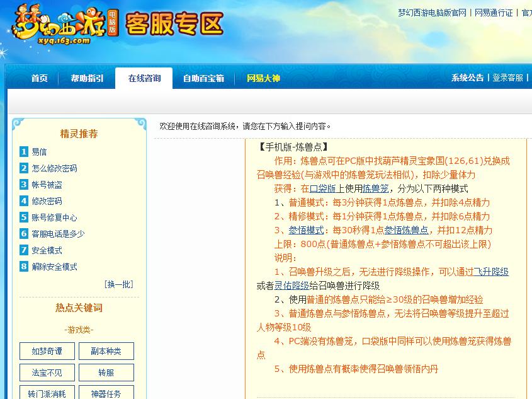Click number 3 icon beside 帐号被盗
The image size is (532, 399).
pyautogui.click(x=24, y=185)
